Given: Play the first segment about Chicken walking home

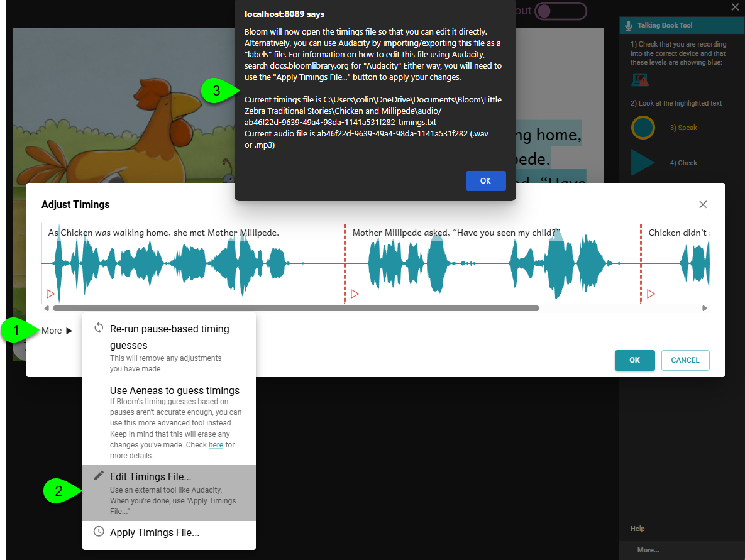Looking at the screenshot, I should pos(51,294).
